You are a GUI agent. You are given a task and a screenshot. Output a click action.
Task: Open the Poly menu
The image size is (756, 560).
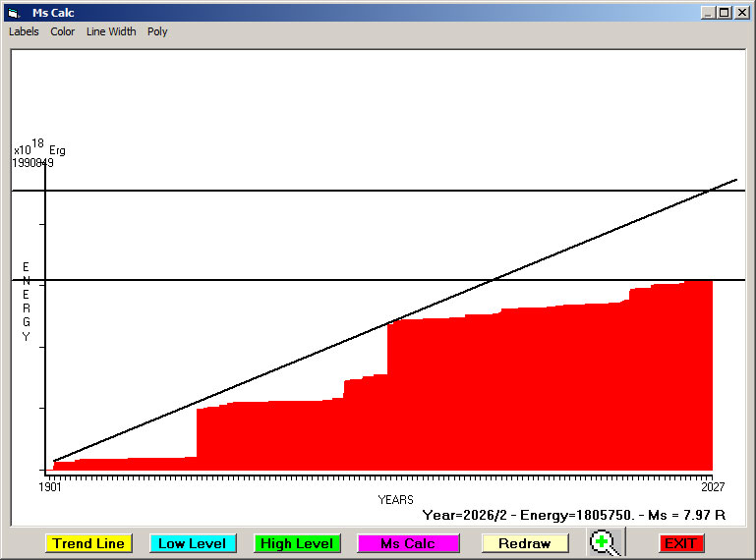click(x=157, y=31)
